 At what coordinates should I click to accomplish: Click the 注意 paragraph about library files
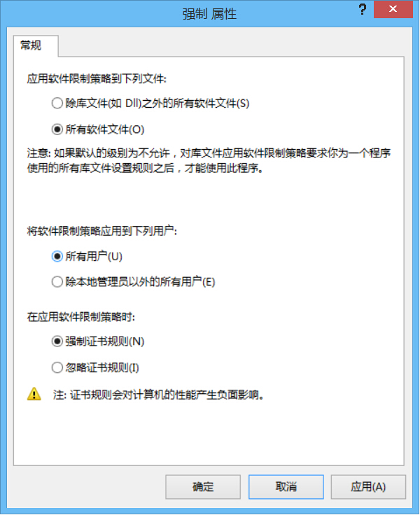coord(209,161)
